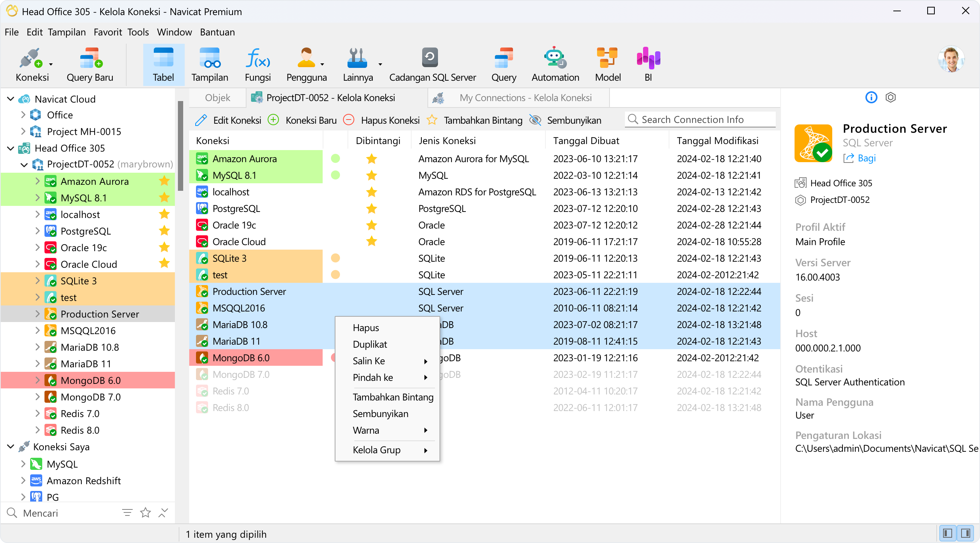The image size is (980, 543).
Task: Collapse the Head Office 305 node
Action: (11, 148)
